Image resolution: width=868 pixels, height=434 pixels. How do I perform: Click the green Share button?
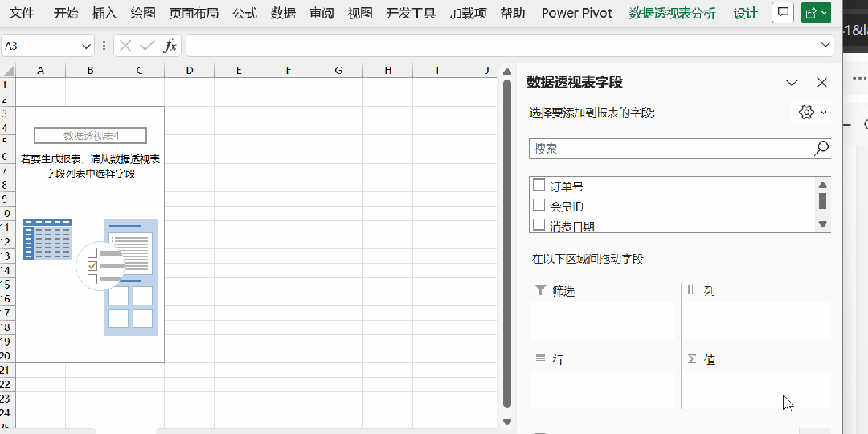click(x=817, y=13)
